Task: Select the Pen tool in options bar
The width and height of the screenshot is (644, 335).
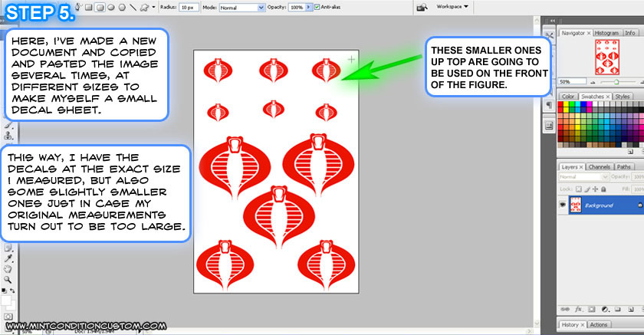Action: click(78, 5)
